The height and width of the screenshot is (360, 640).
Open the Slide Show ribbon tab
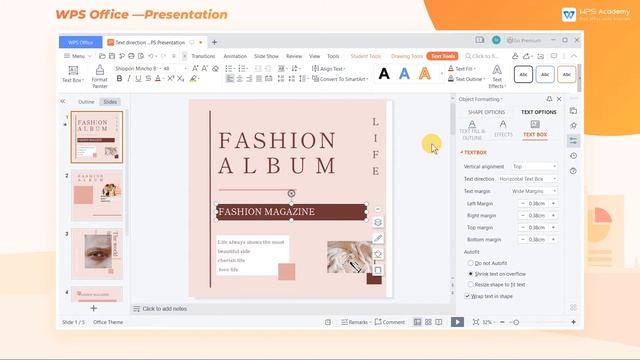coord(266,56)
